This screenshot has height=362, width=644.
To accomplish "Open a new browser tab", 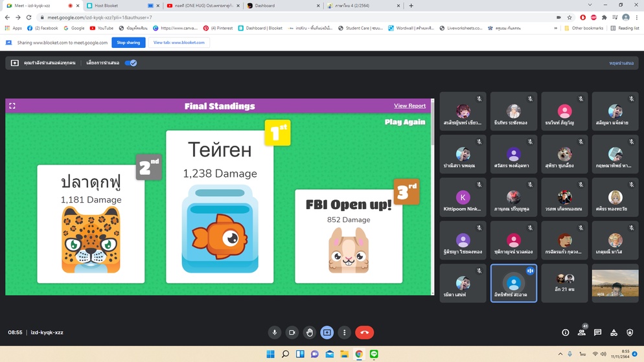I will coord(411,6).
